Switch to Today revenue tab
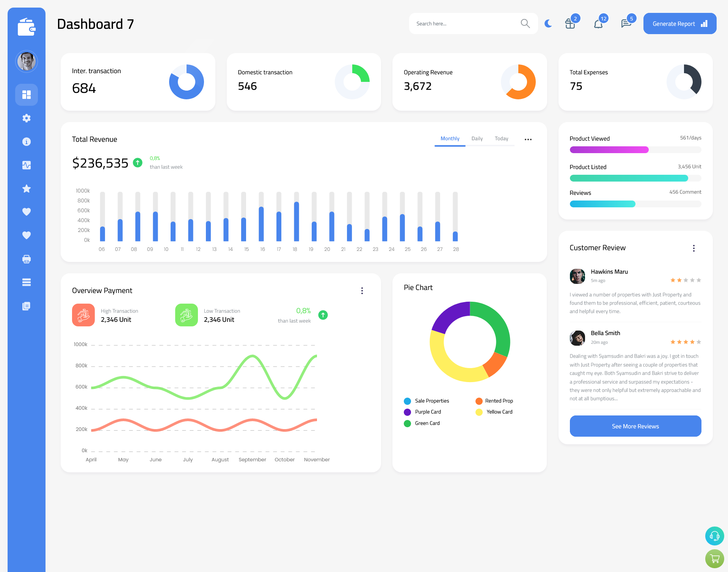Screen dimensions: 728x572 pyautogui.click(x=500, y=139)
